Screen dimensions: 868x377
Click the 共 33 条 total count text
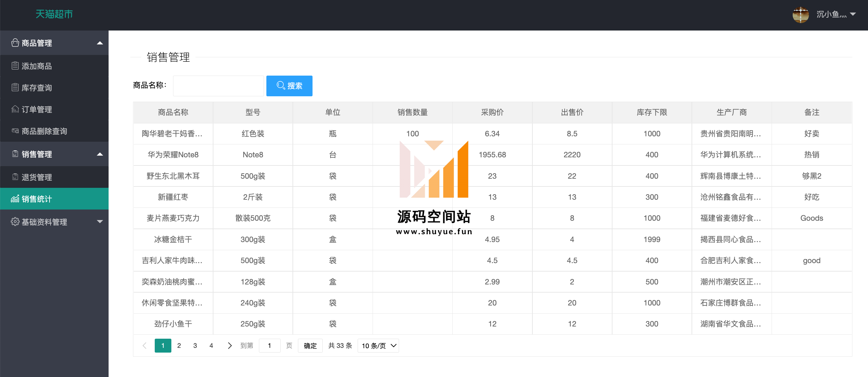coord(340,345)
